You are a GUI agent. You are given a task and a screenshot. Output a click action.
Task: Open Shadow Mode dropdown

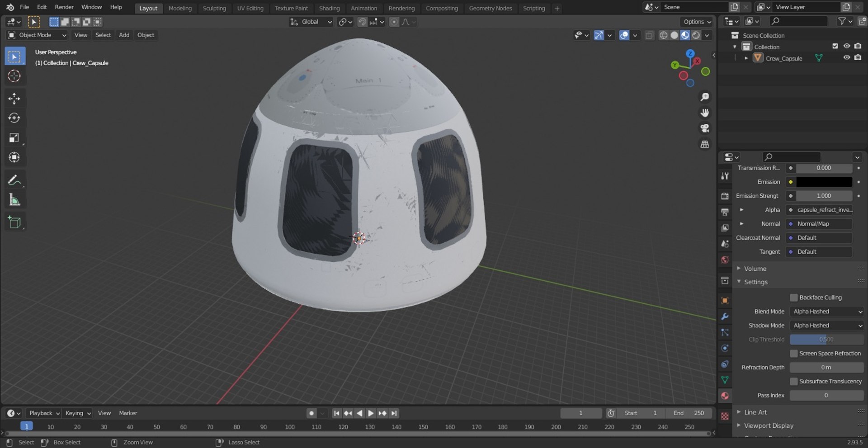(827, 325)
